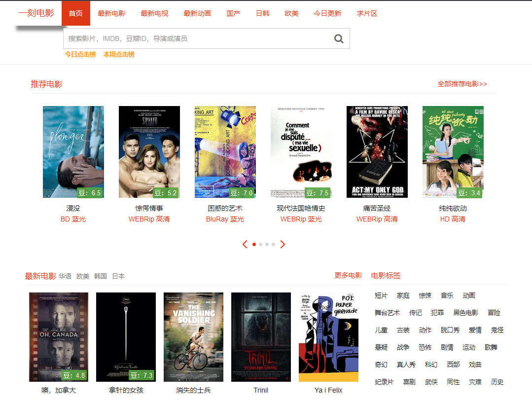Open the 欧美 navigation tab

291,13
